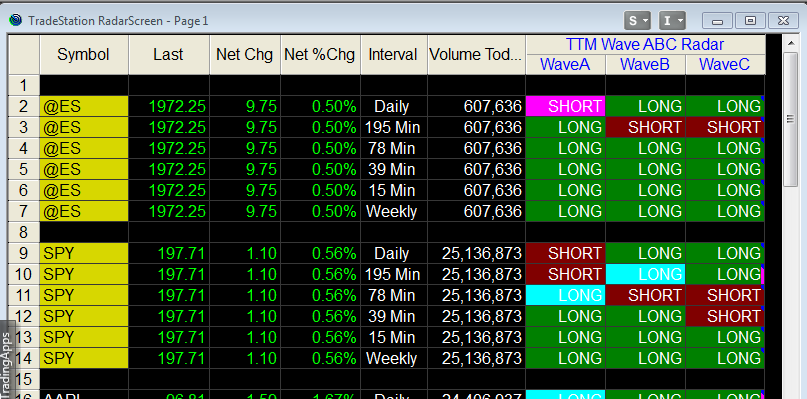The image size is (807, 399).
Task: Click the WaveA column header
Action: (x=565, y=64)
